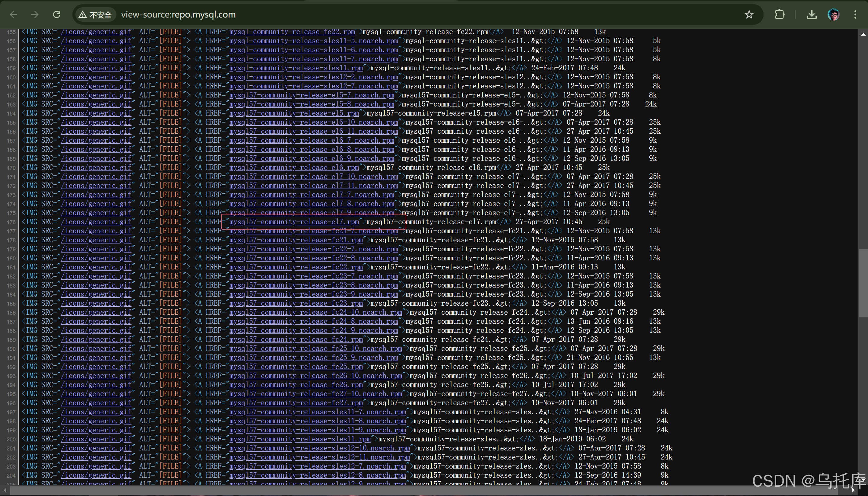
Task: Open mysql57-community-release-fc27.rpm link
Action: (296, 403)
